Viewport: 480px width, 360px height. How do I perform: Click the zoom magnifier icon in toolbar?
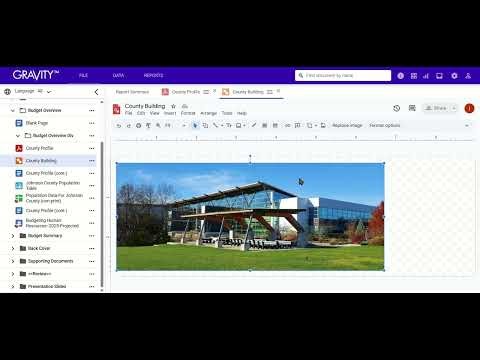click(158, 126)
